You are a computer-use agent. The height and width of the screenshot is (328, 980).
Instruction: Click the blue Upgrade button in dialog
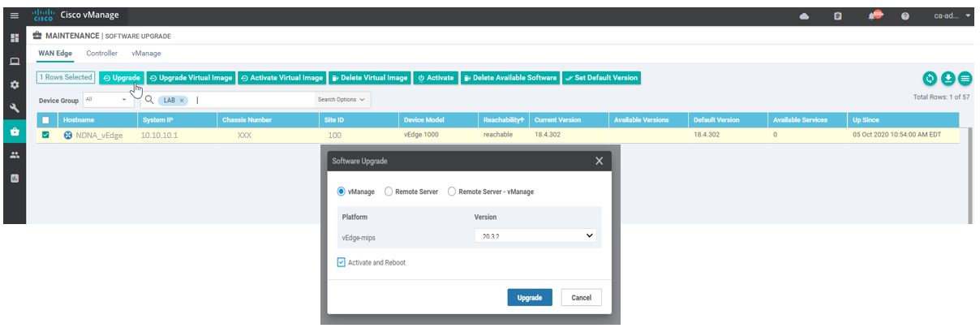click(530, 298)
